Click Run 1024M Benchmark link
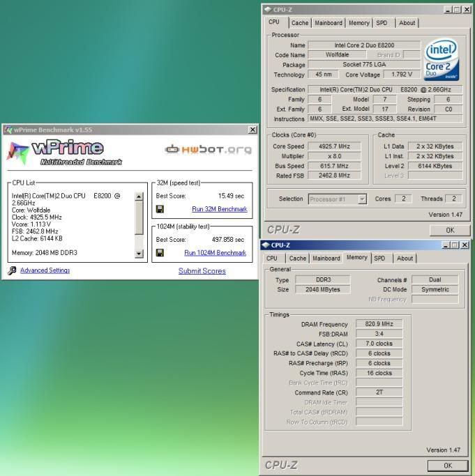The image size is (475, 476). tap(215, 252)
